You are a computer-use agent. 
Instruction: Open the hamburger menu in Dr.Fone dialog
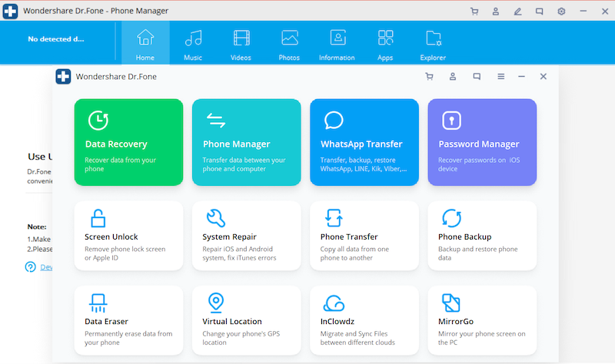click(500, 77)
